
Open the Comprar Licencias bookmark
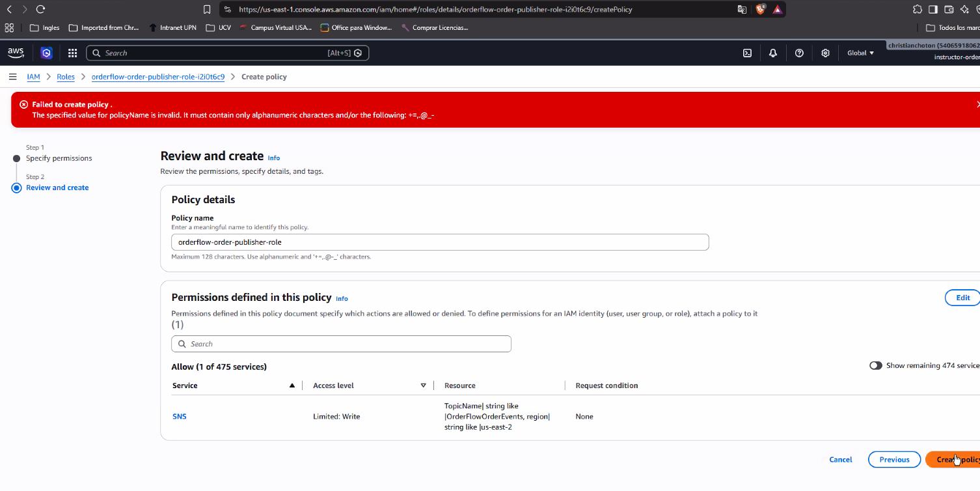(435, 28)
